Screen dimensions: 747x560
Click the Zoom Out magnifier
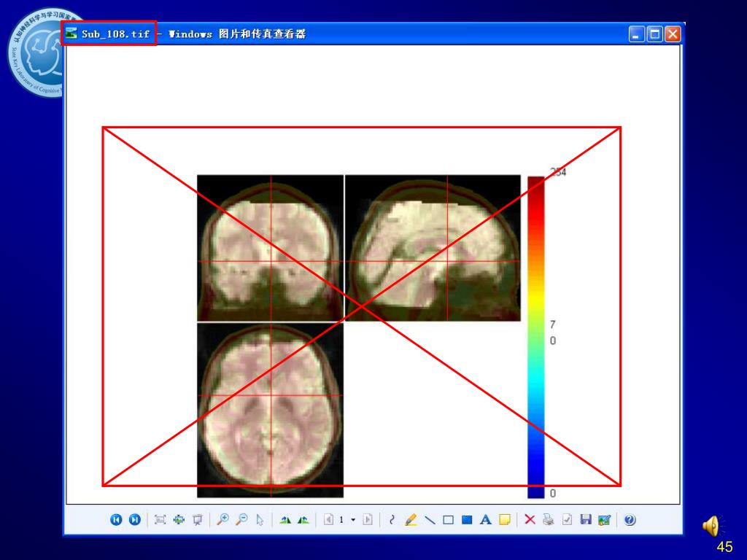point(242,519)
